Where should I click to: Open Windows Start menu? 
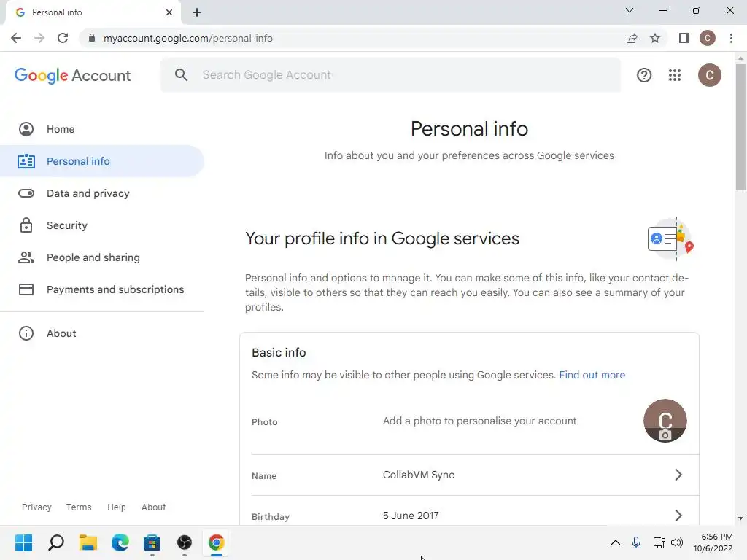(x=24, y=542)
